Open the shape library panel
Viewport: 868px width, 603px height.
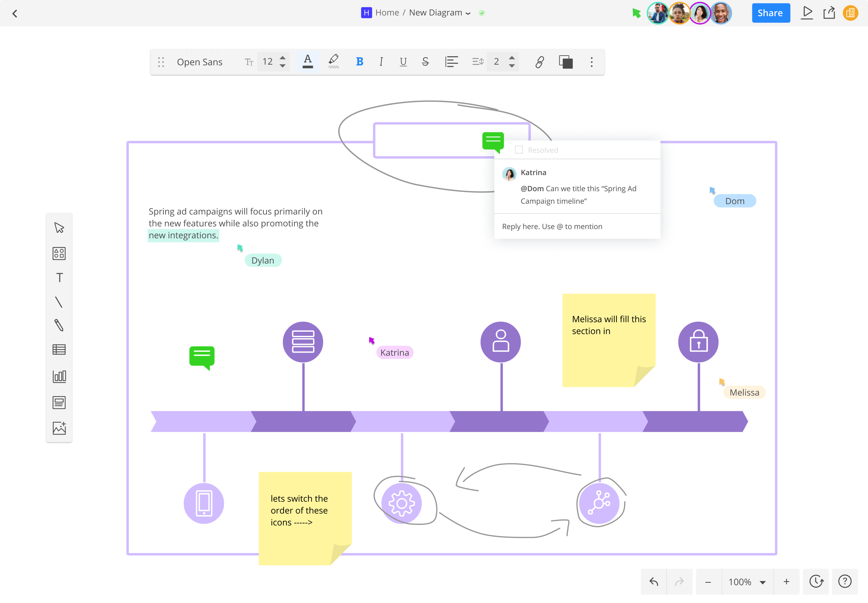pyautogui.click(x=59, y=253)
